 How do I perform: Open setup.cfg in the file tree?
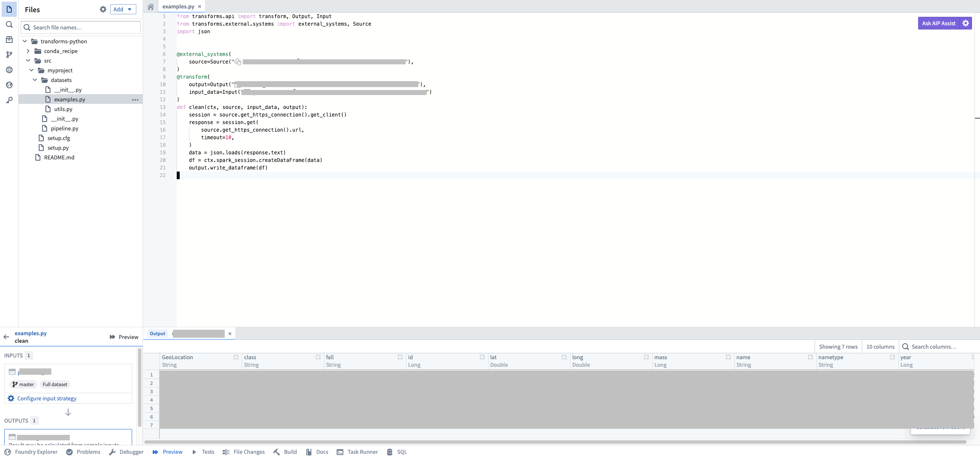58,138
